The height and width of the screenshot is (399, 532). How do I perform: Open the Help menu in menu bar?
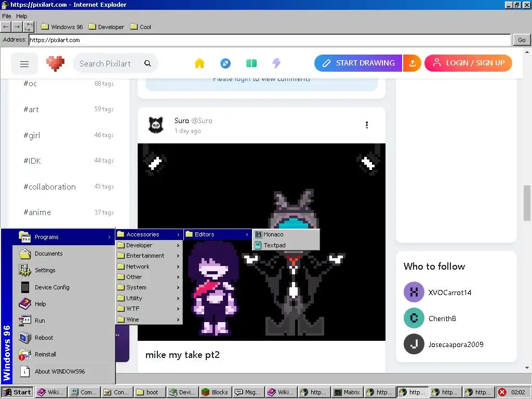pos(22,16)
